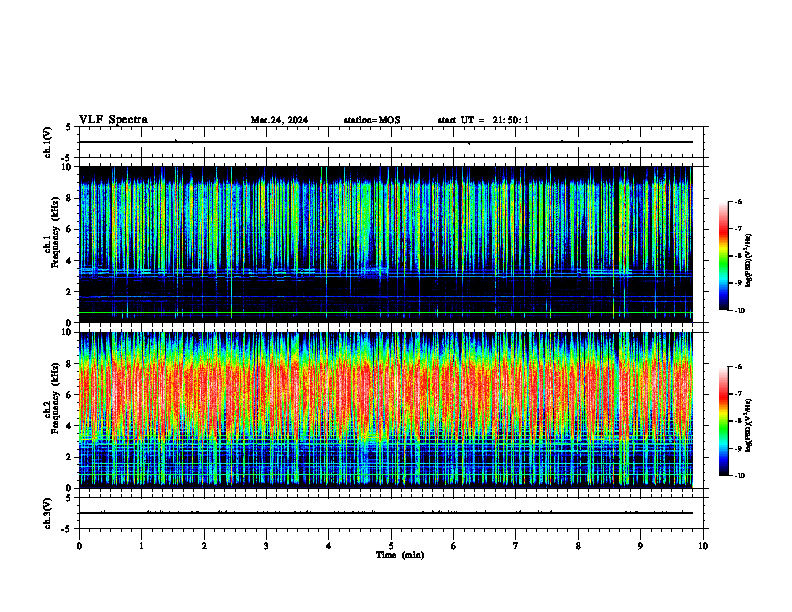792x612 pixels.
Task: Click the ch.2 frequency axis "6" tick label
Action: [x=70, y=395]
